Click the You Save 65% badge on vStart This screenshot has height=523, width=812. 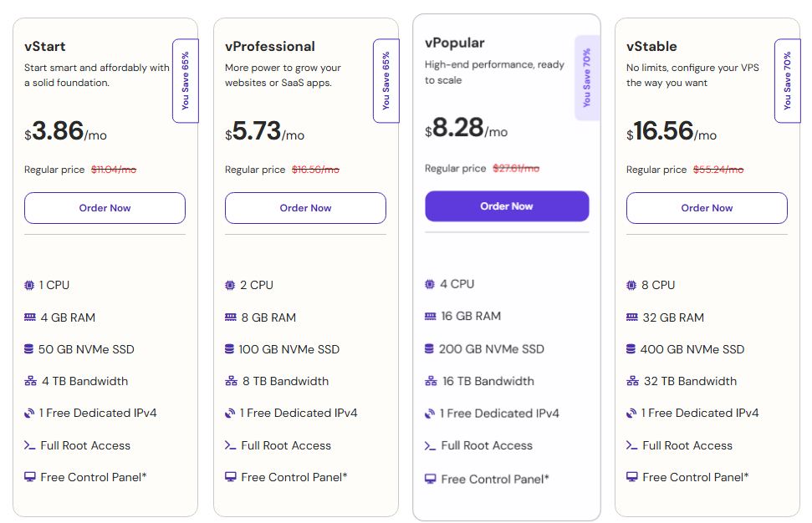click(x=186, y=80)
